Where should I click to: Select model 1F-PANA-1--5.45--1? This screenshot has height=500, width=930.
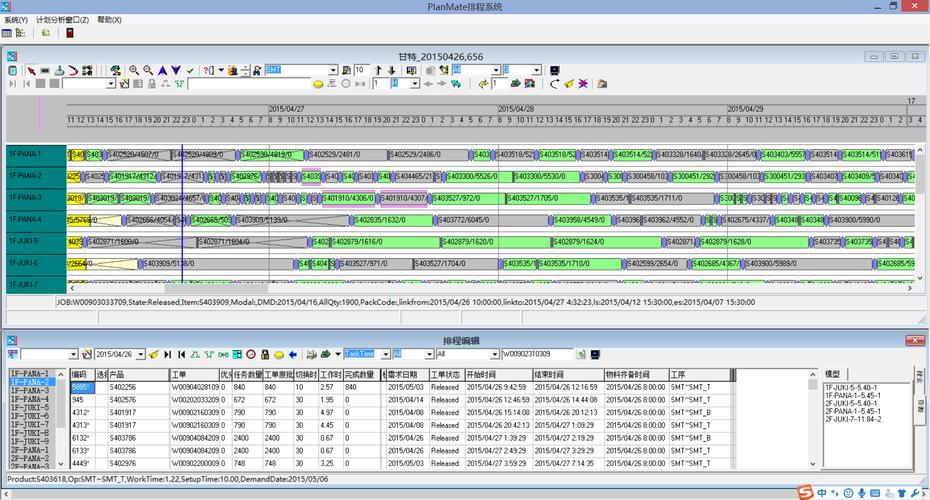(852, 395)
